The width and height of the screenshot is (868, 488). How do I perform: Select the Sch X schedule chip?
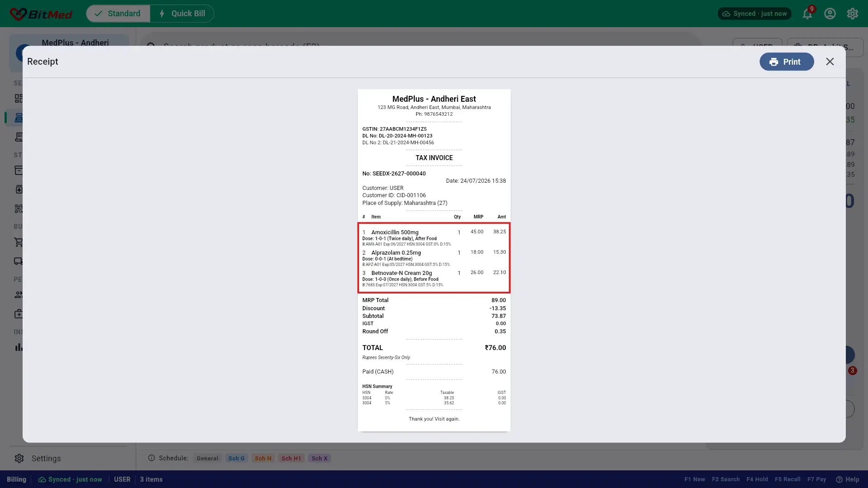point(319,458)
